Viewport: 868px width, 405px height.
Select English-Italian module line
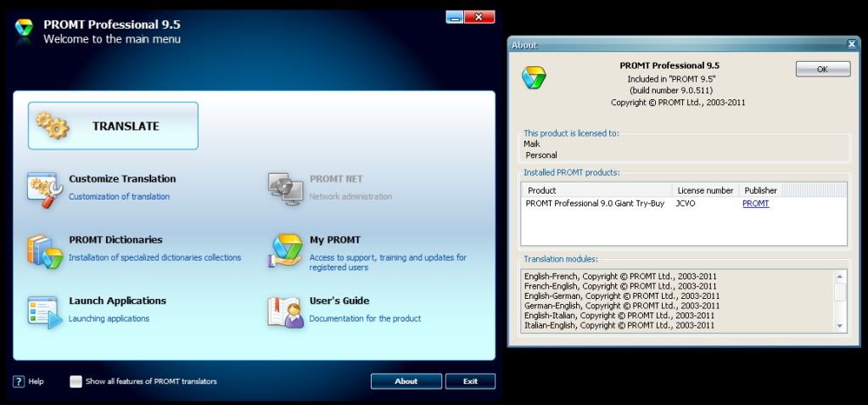(x=619, y=315)
